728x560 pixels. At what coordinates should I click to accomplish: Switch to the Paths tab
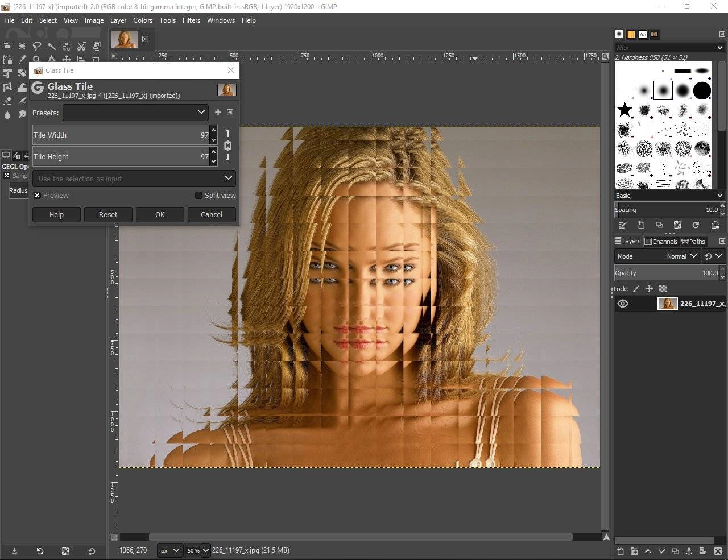[x=694, y=242]
